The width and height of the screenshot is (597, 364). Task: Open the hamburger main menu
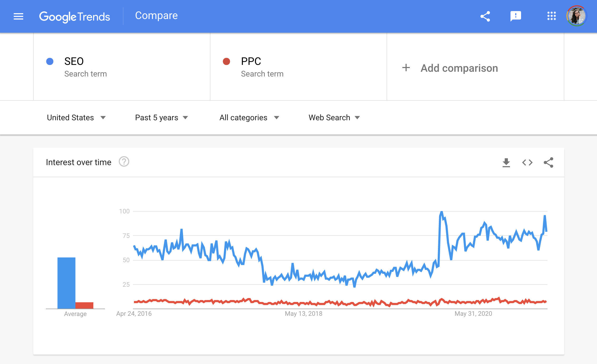point(18,16)
